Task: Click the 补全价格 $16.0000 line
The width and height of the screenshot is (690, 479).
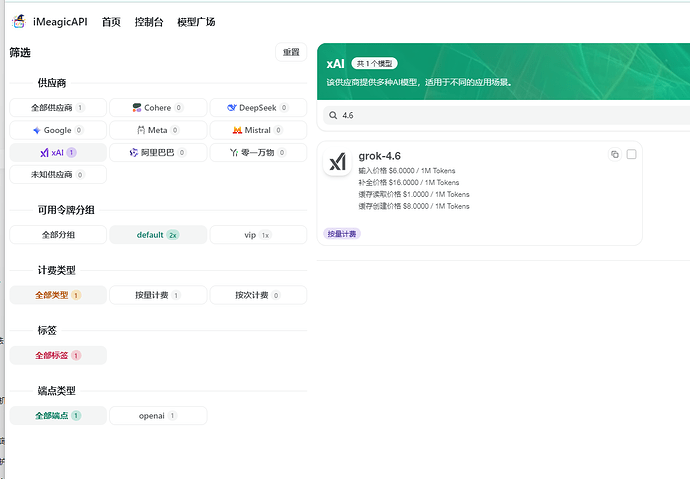Action: pos(409,183)
